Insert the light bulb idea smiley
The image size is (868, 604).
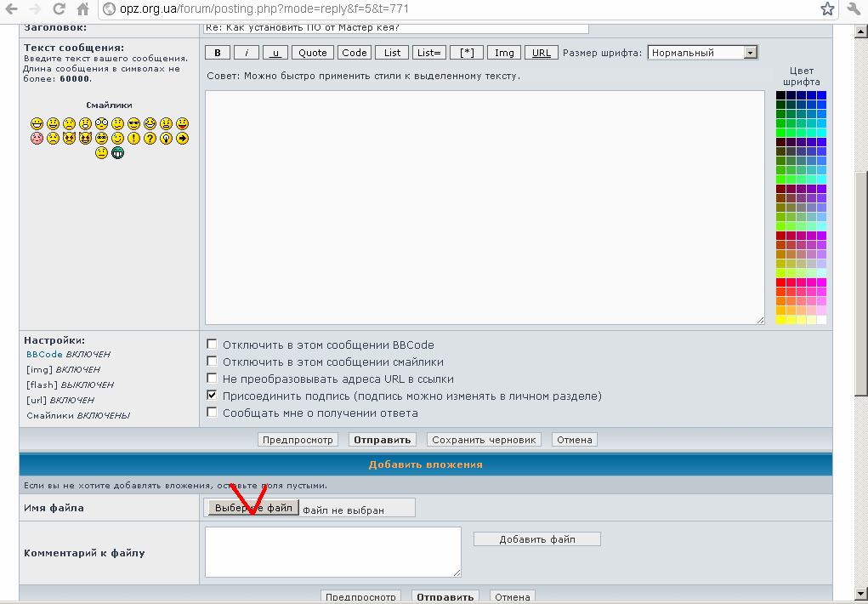pyautogui.click(x=166, y=138)
